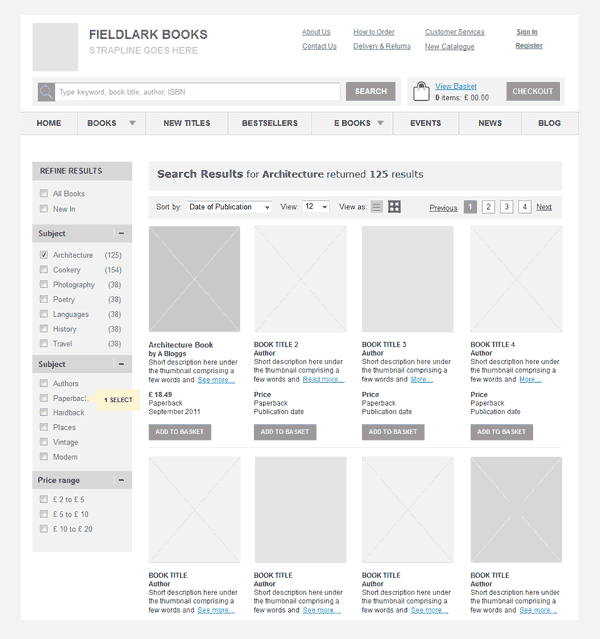This screenshot has height=639, width=600.
Task: Switch to grid view icon
Action: point(394,207)
